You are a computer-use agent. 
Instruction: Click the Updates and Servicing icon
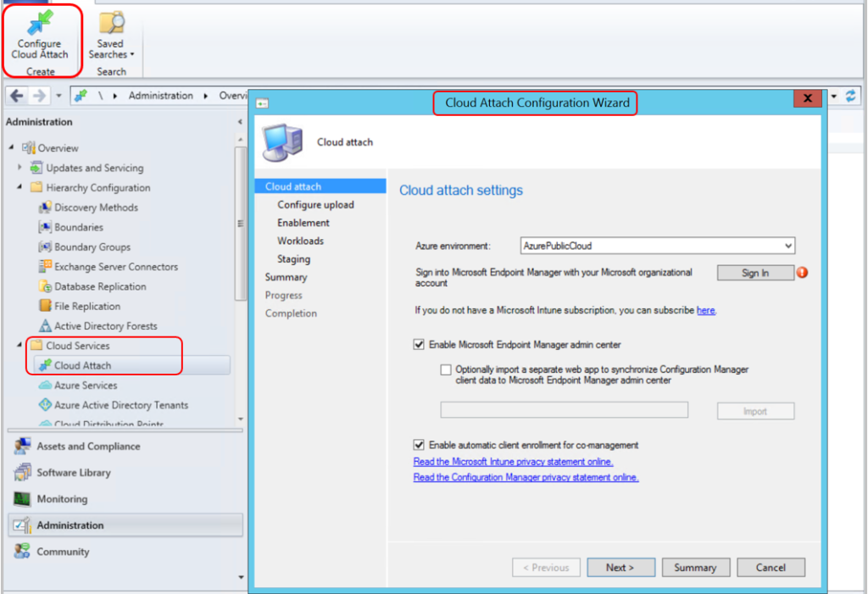point(36,168)
